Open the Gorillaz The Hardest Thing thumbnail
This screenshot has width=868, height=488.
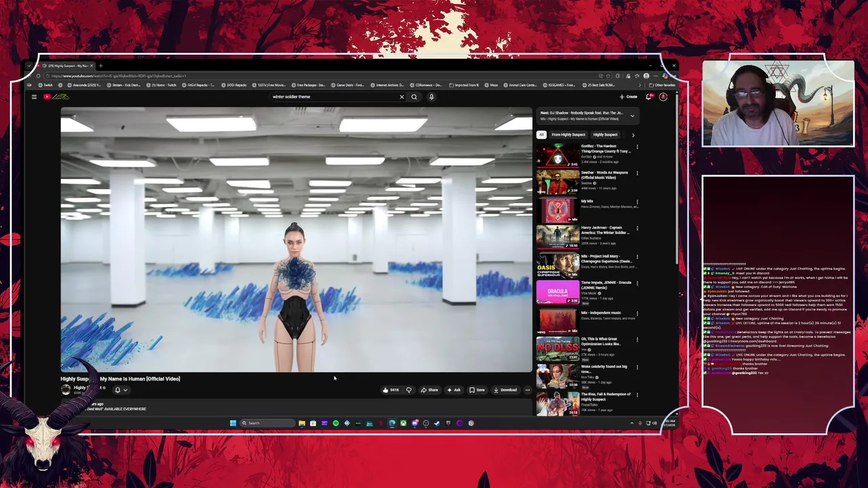(x=557, y=155)
